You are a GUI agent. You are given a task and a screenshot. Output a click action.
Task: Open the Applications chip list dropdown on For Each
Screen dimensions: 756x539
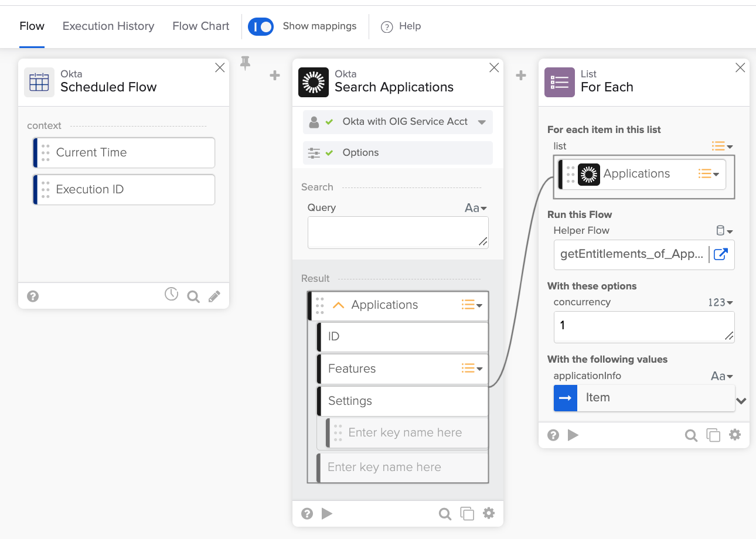coord(709,174)
